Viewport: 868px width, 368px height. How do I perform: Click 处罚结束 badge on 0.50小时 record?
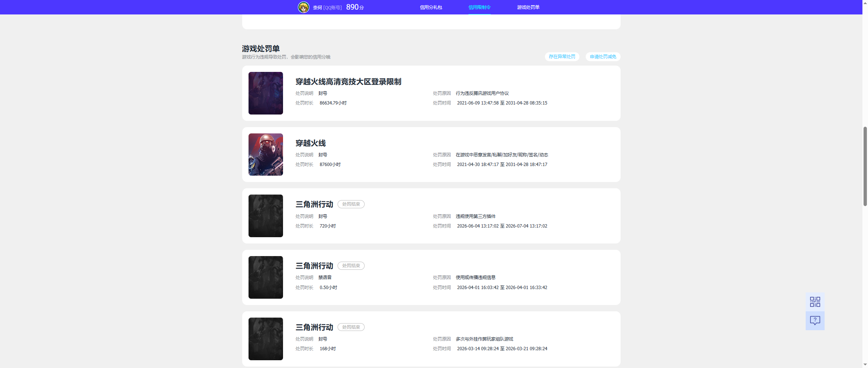point(351,266)
